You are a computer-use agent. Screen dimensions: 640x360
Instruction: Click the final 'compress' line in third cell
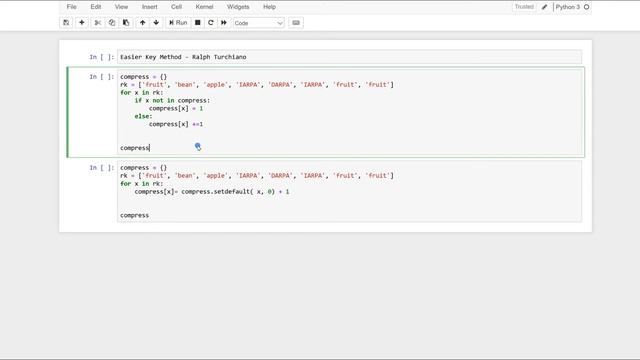tap(135, 215)
